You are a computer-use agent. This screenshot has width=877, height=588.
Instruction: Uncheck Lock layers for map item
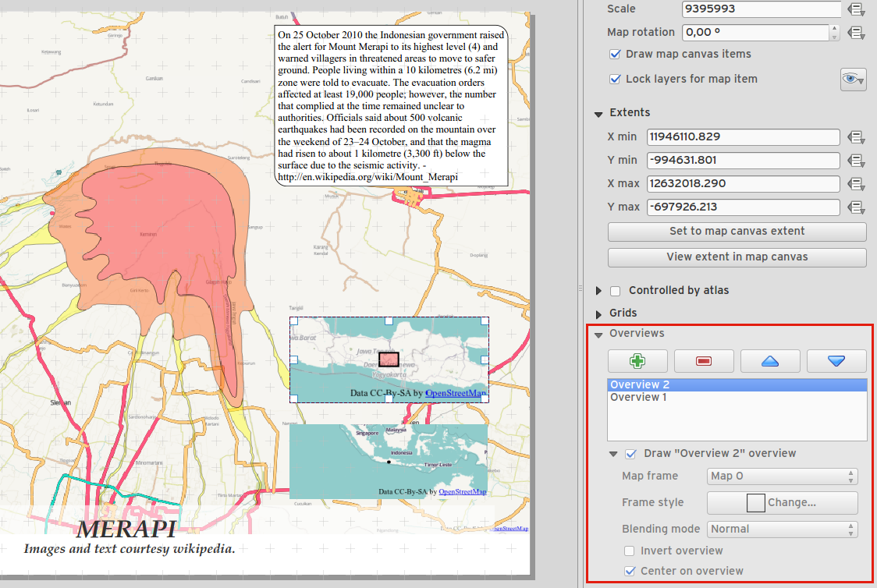[x=615, y=80]
